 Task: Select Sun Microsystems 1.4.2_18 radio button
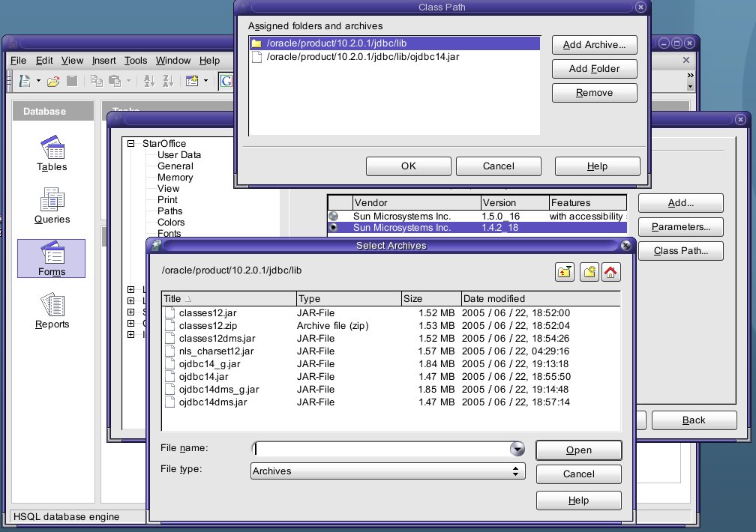(333, 228)
